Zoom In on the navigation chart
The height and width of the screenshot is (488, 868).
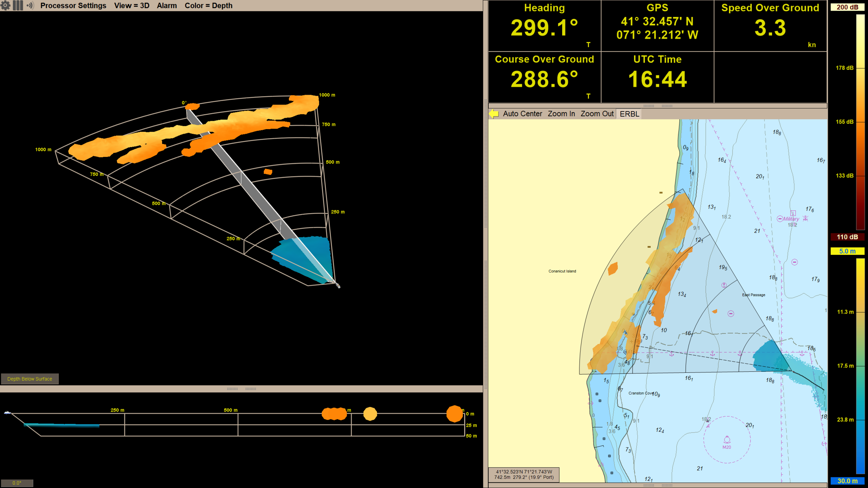point(561,113)
